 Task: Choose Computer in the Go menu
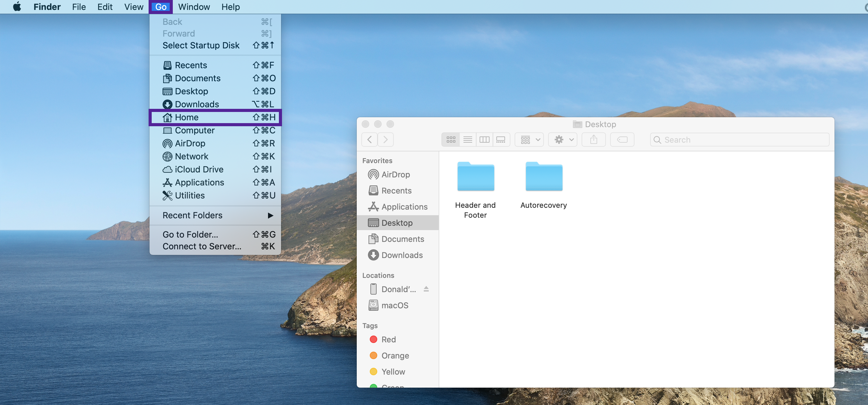click(215, 130)
